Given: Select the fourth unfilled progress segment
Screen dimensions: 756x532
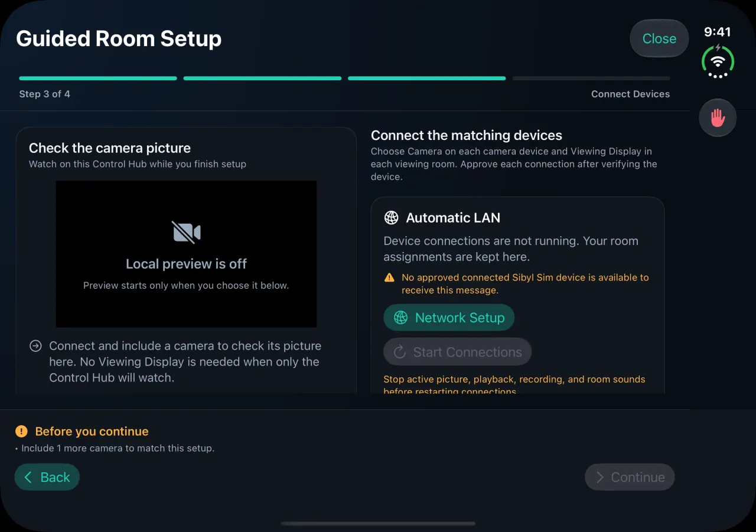Looking at the screenshot, I should [x=591, y=78].
